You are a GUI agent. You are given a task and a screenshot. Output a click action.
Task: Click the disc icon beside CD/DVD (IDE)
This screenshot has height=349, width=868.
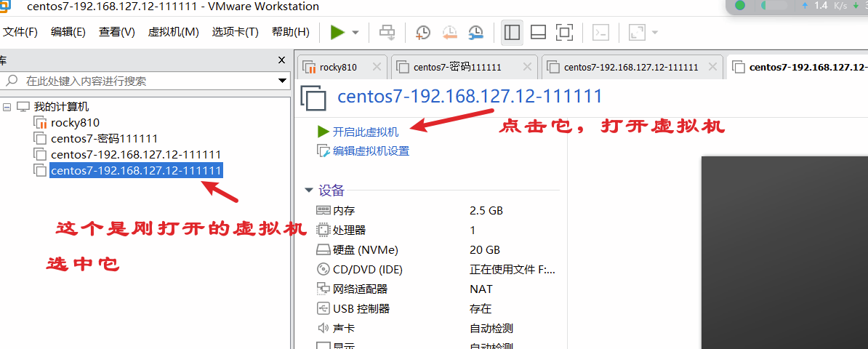323,270
